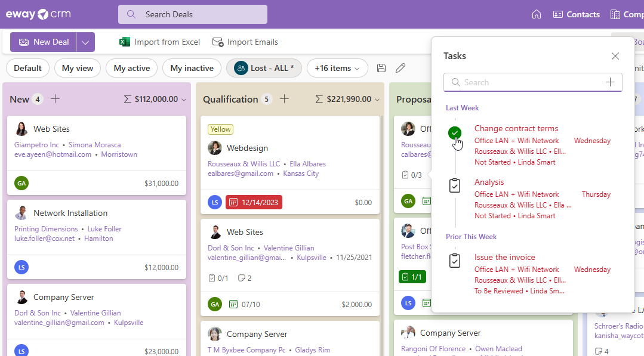Click the Valentine Gillian link on Company Server

95,313
